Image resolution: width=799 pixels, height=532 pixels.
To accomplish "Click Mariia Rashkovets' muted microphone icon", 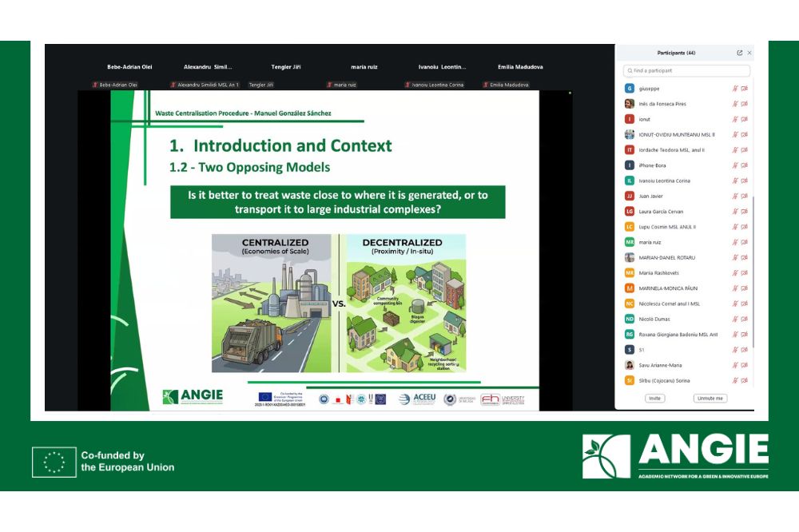I will pyautogui.click(x=735, y=273).
